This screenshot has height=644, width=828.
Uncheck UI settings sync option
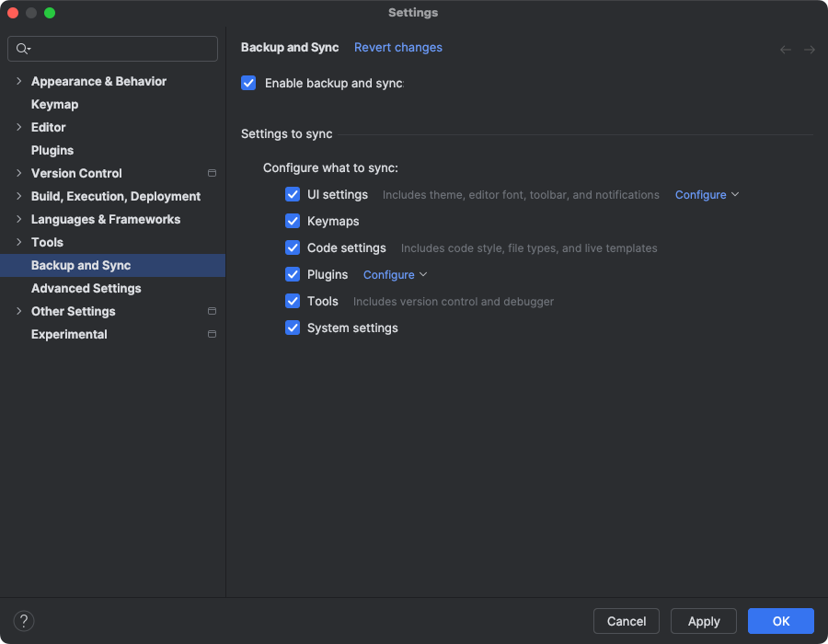(293, 194)
